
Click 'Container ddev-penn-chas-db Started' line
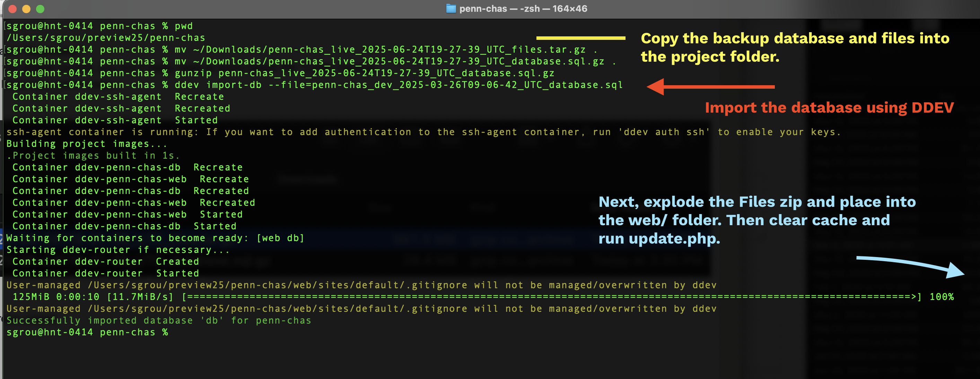click(x=124, y=226)
